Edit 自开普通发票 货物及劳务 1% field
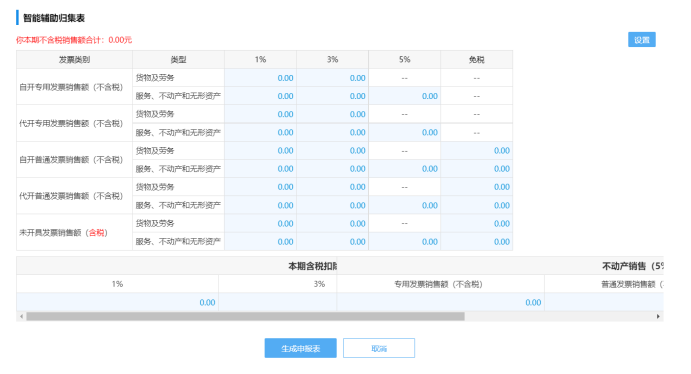The height and width of the screenshot is (374, 691). coord(260,151)
